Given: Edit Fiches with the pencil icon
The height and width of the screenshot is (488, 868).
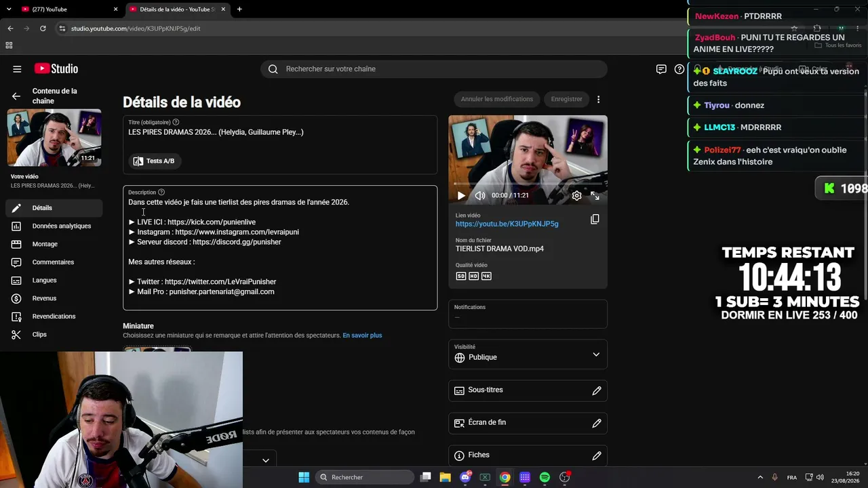Looking at the screenshot, I should 597,456.
